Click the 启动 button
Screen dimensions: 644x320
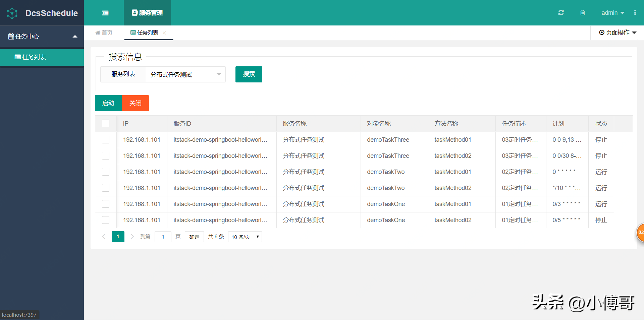(x=108, y=103)
